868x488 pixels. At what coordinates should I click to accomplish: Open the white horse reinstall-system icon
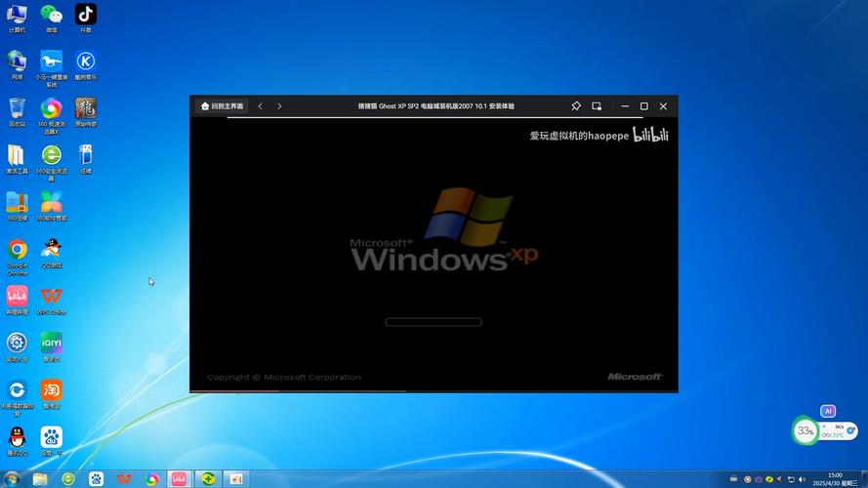pyautogui.click(x=52, y=68)
